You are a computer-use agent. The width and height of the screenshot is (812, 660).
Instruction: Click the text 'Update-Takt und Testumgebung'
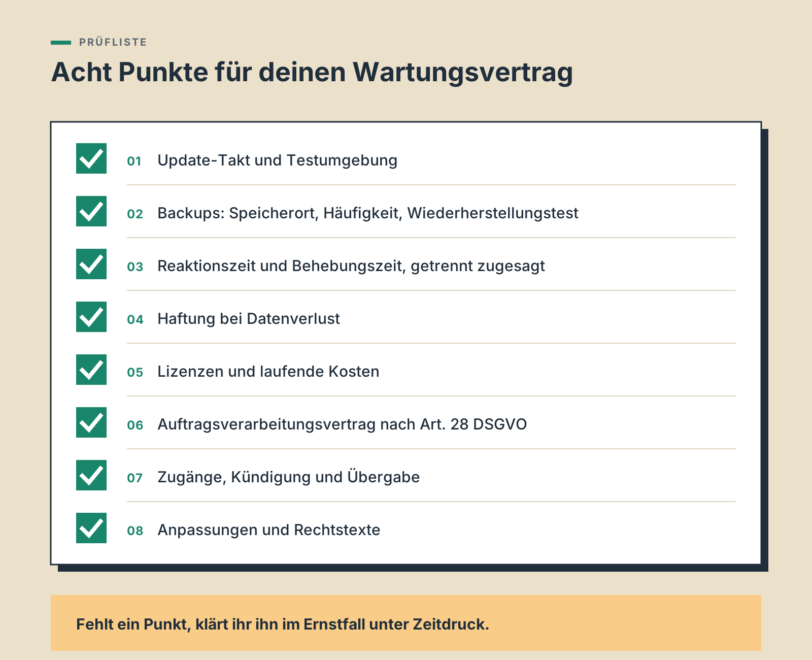[278, 160]
